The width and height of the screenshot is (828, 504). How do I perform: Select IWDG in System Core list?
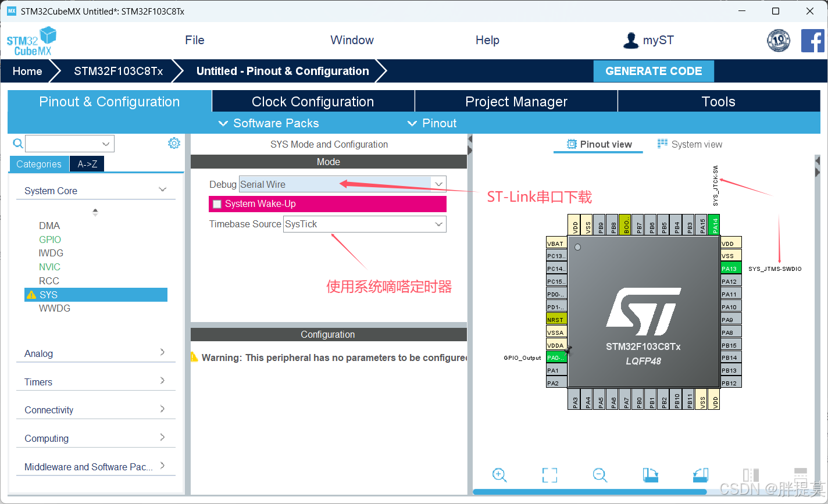pos(51,253)
